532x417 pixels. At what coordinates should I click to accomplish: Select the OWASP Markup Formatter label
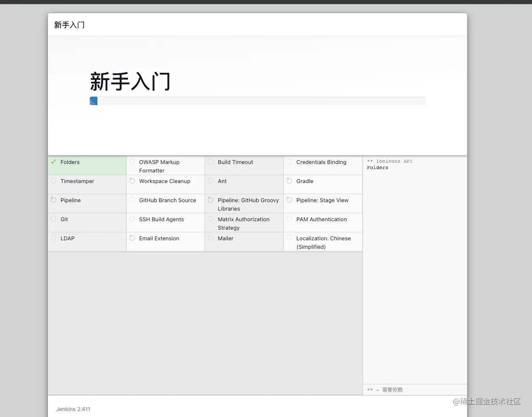click(159, 166)
